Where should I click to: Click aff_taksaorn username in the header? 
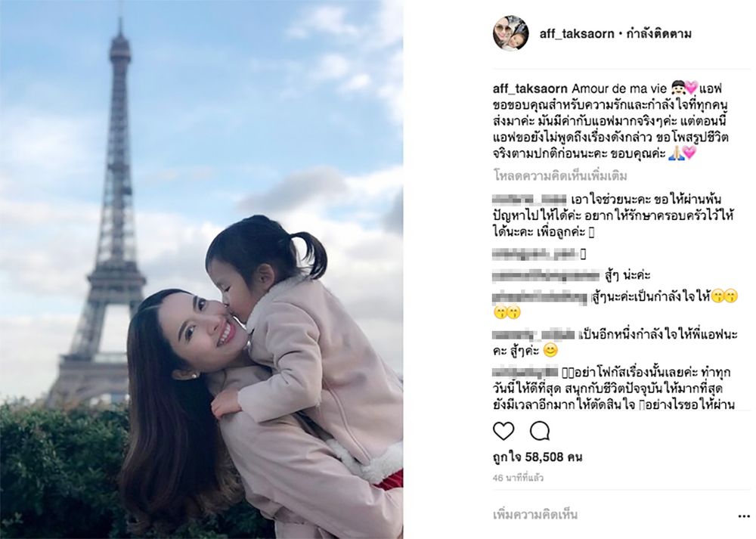[x=577, y=34]
